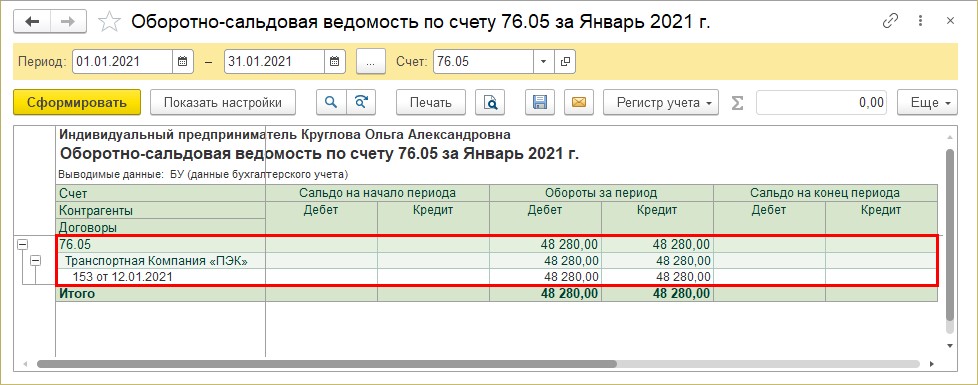Open the Еще dropdown menu
The image size is (978, 385).
click(927, 102)
